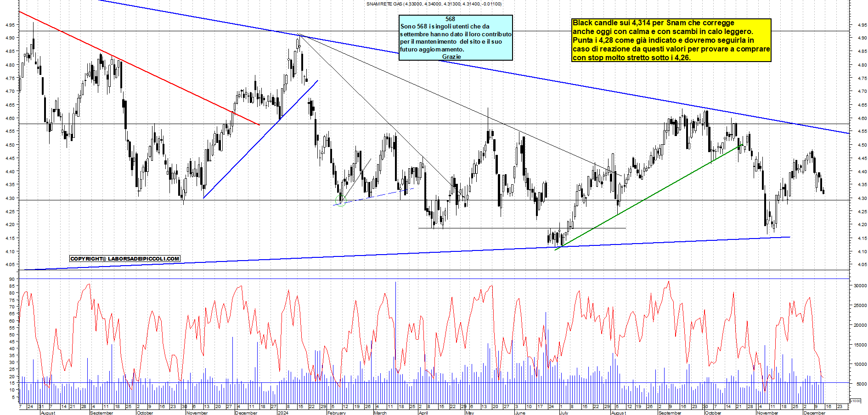Screen dimensions: 868x415
Task: Click 25000 on the volume scale
Action: [860, 305]
